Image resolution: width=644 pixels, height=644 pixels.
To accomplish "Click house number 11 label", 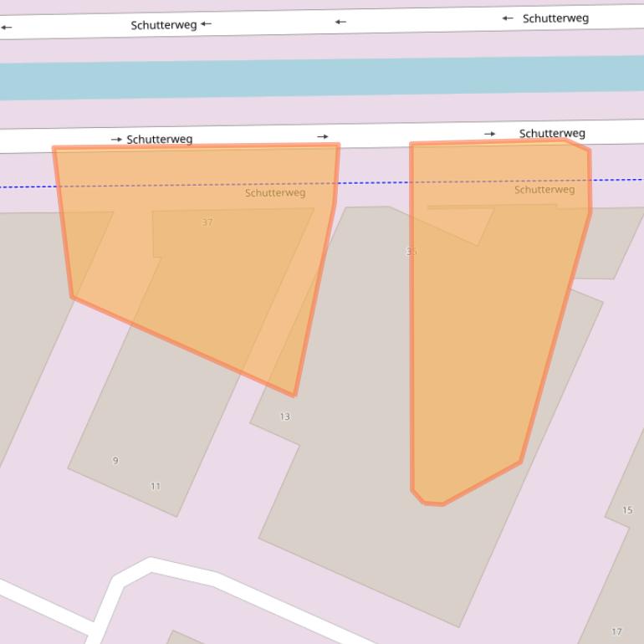I will [156, 486].
